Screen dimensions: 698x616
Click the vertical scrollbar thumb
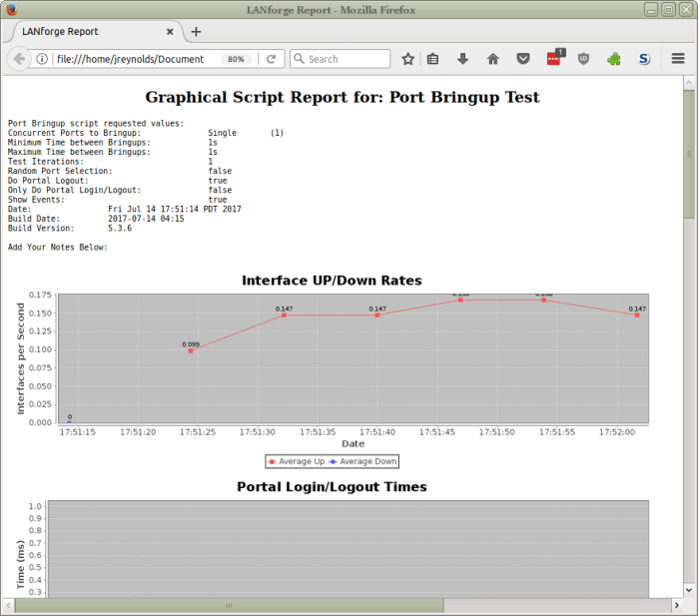click(689, 154)
